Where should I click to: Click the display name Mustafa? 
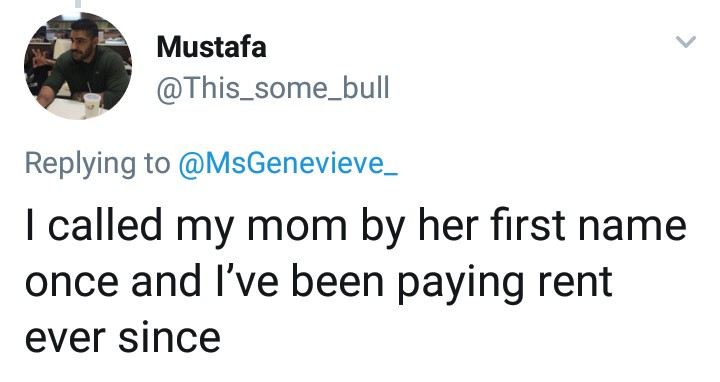click(211, 47)
